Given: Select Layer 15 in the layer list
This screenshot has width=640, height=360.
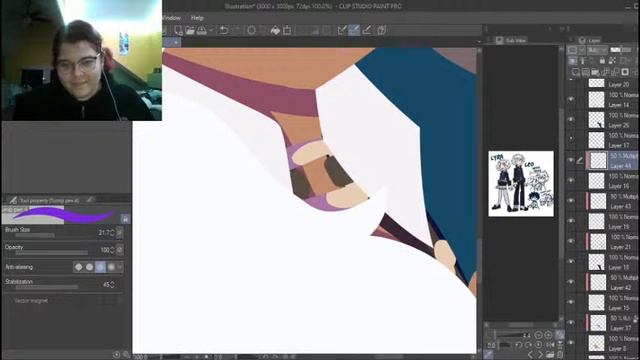Looking at the screenshot, I should pos(612,302).
